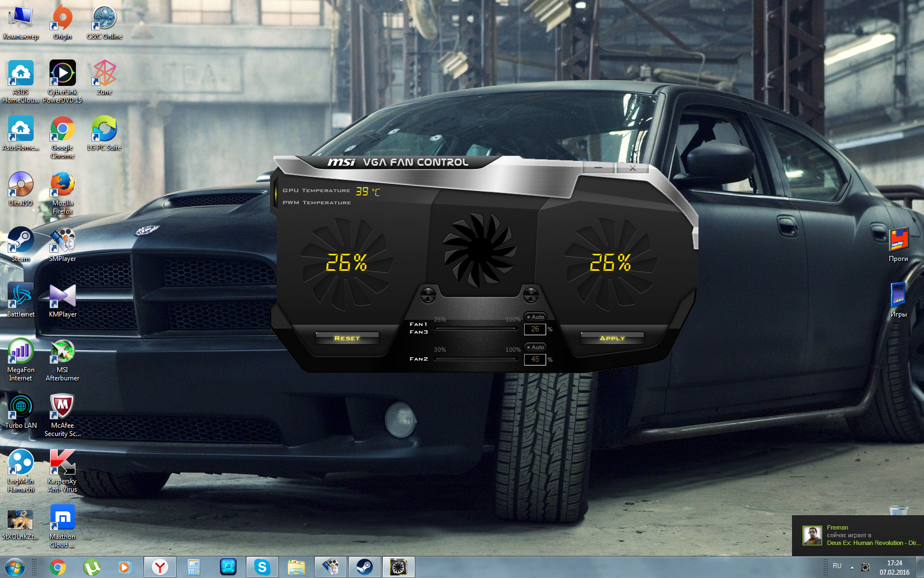Open Windows Explorer from the taskbar
Screen dimensions: 924x578
tap(296, 567)
